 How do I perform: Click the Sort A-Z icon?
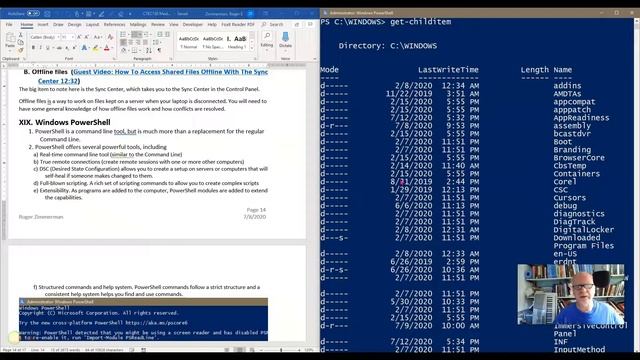pos(149,50)
